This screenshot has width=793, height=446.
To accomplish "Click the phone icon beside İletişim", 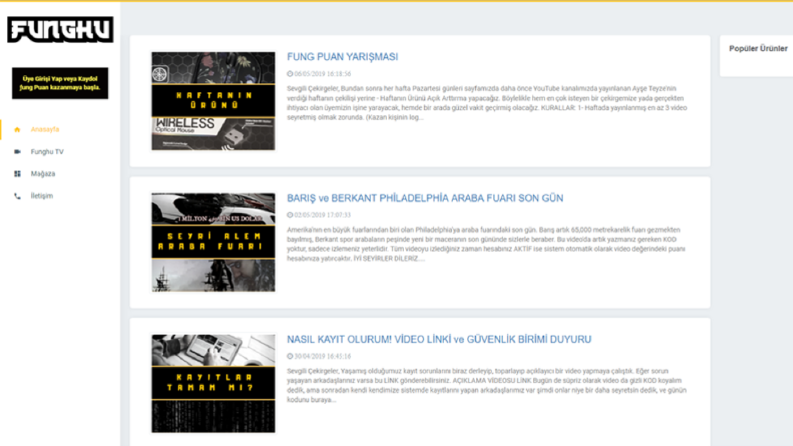I will pyautogui.click(x=17, y=196).
